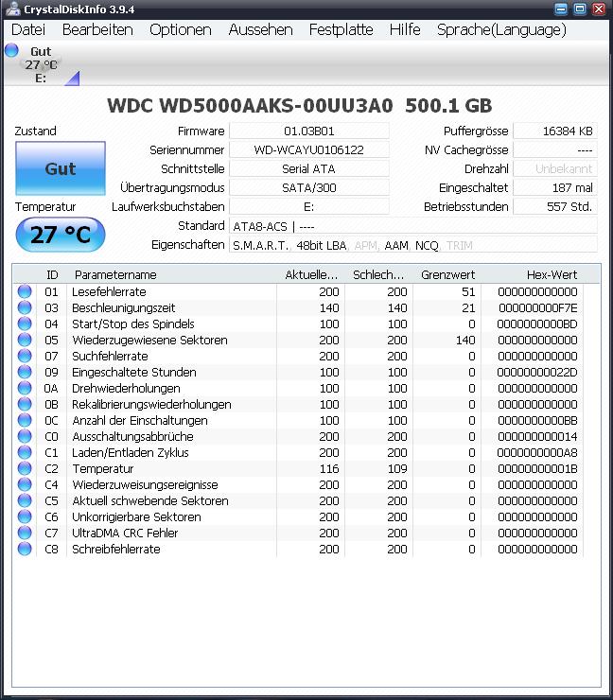
Task: Click the Schlech... column header
Action: click(378, 274)
